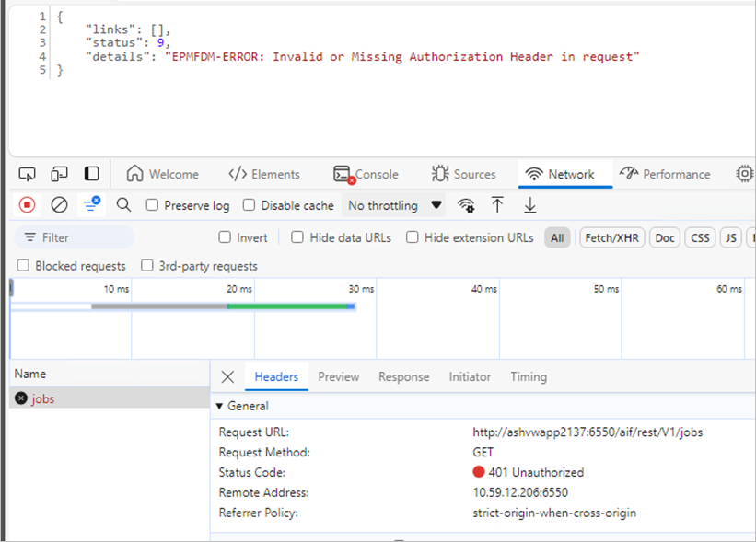
Task: Filter requests by JS type
Action: (731, 238)
